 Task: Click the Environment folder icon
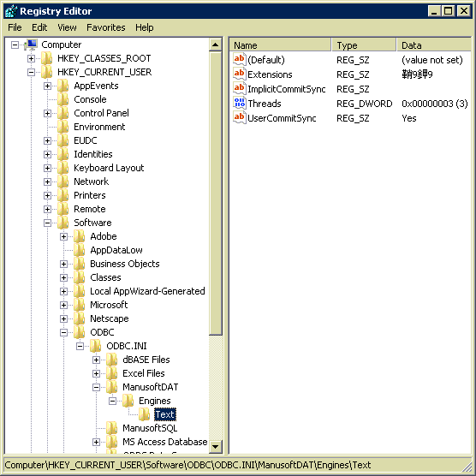[63, 127]
